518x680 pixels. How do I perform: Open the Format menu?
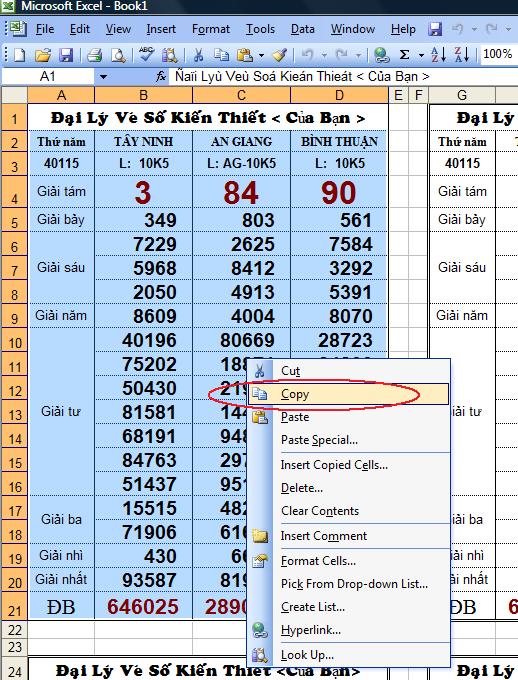click(211, 29)
